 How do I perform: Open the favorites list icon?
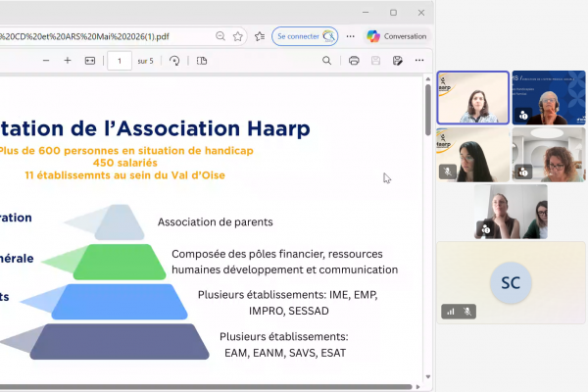point(260,36)
